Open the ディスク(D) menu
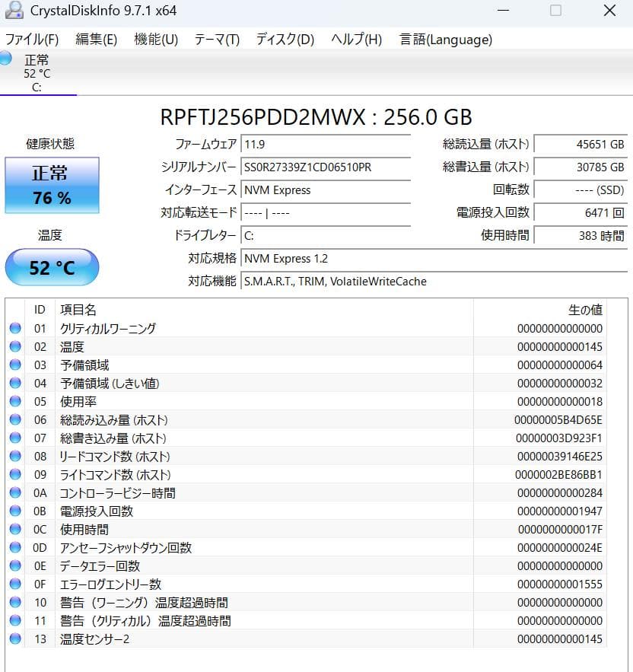This screenshot has width=633, height=672. pos(285,40)
